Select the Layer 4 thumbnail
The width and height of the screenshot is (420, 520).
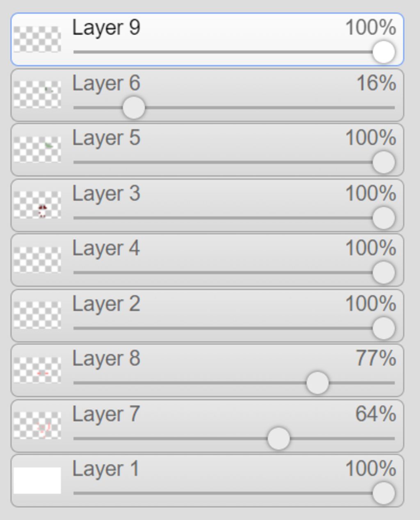[x=37, y=260]
